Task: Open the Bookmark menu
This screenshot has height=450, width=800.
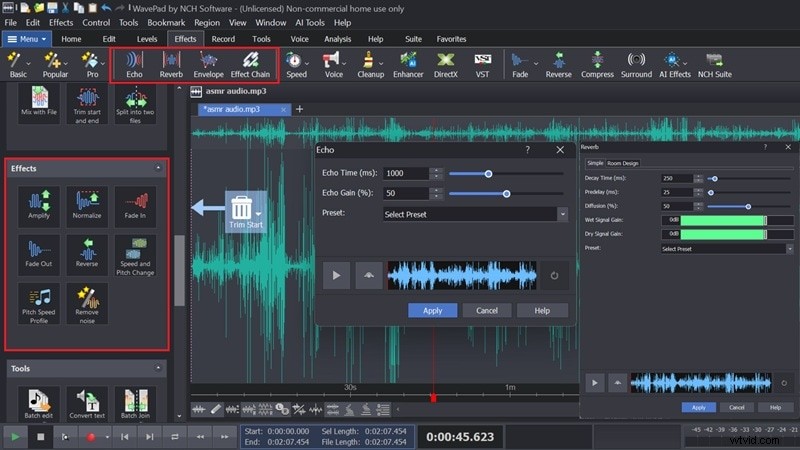Action: tap(166, 22)
